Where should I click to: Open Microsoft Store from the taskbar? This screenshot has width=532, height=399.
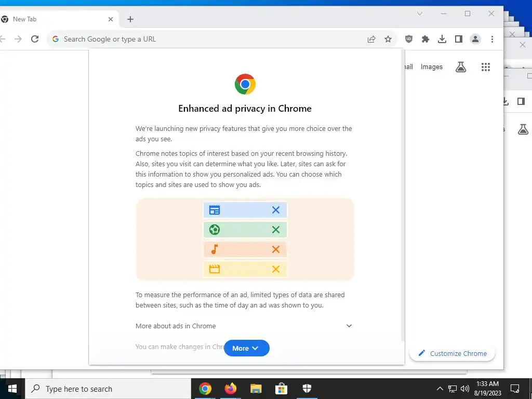coord(281,389)
